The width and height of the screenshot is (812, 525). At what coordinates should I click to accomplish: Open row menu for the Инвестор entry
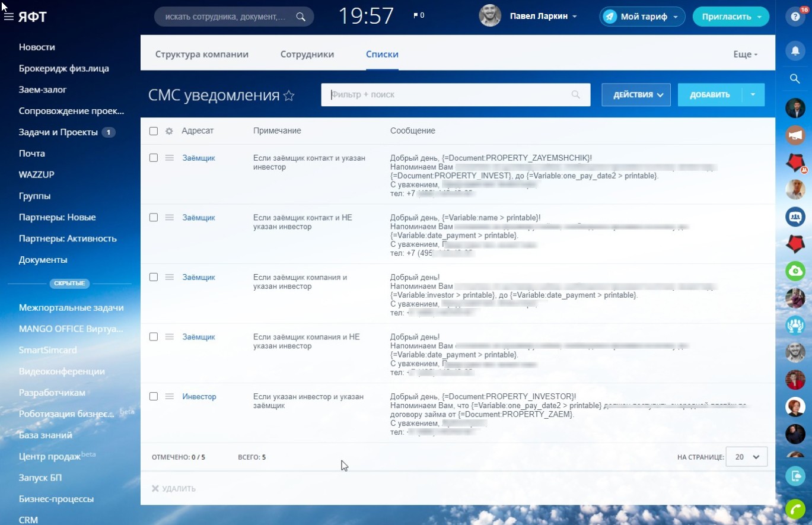[170, 396]
